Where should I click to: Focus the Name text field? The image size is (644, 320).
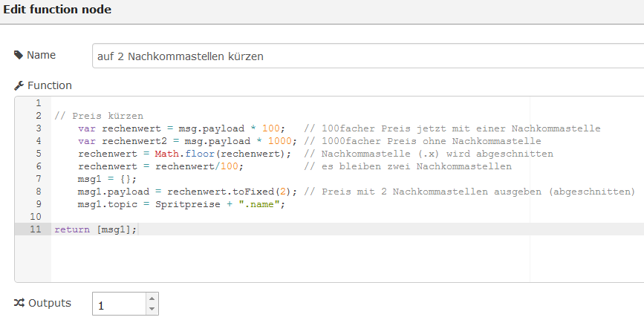click(364, 56)
